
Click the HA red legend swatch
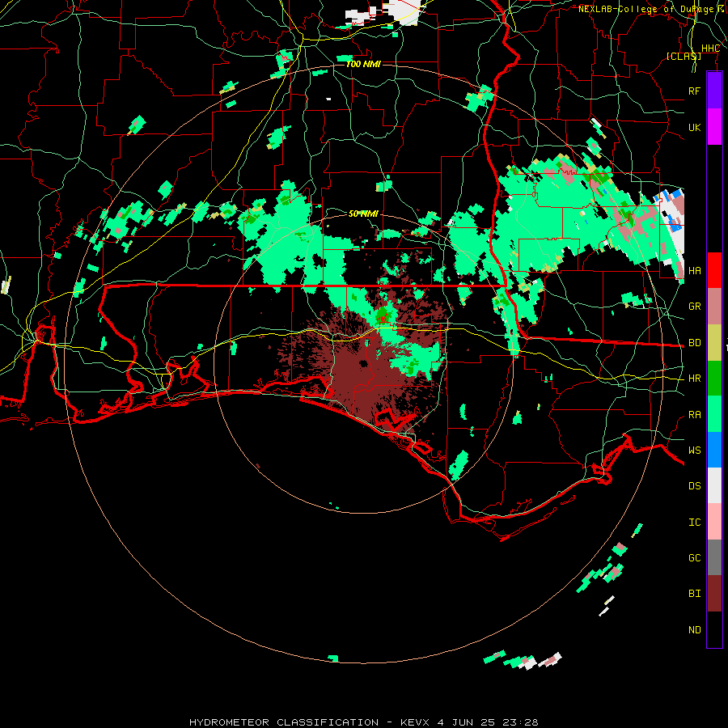[714, 270]
